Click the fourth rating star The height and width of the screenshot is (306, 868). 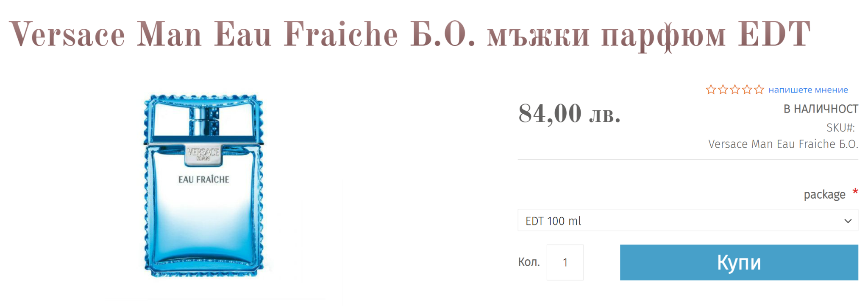(747, 90)
